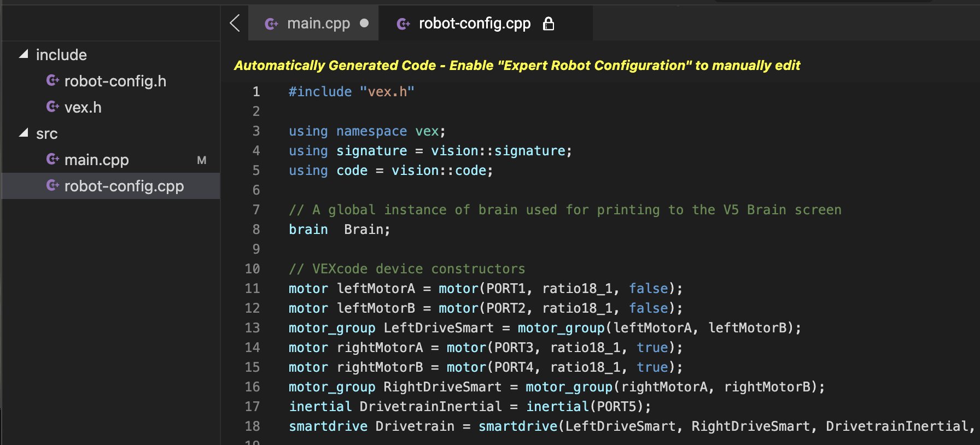Viewport: 980px width, 445px height.
Task: Click the 'brain Brain;' line
Action: coord(340,230)
